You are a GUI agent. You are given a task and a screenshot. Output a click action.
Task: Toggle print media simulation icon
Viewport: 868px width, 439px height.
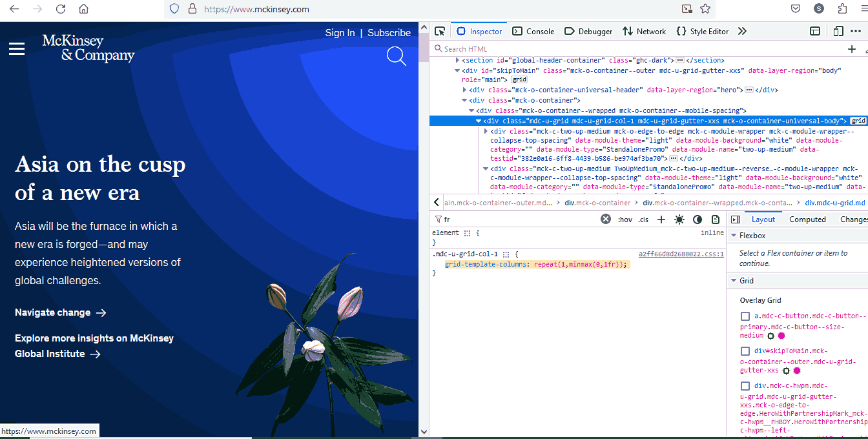click(x=716, y=219)
